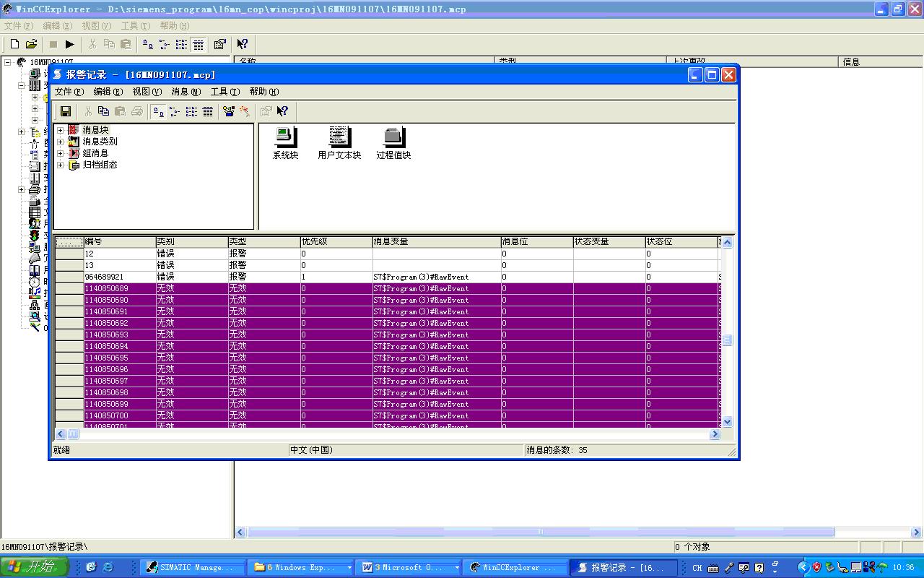Click the interconnect tags icon in Alarm Logging toolbar

pyautogui.click(x=229, y=111)
